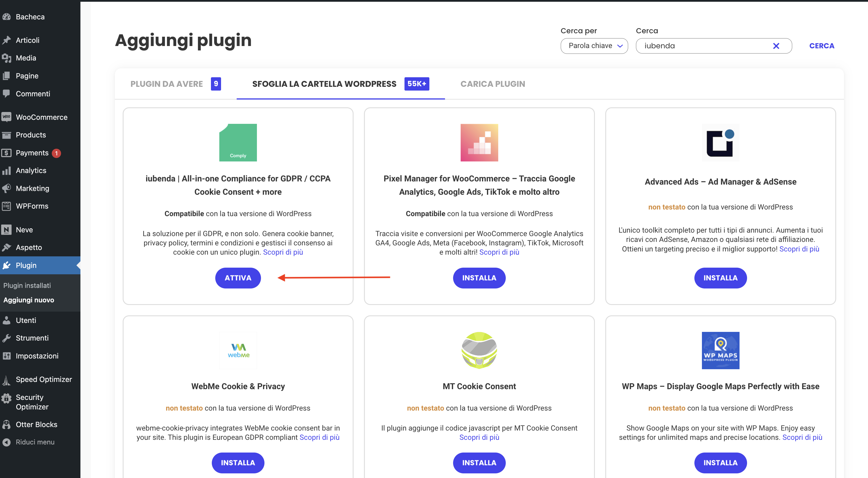868x478 pixels.
Task: Open the Parola chiave dropdown
Action: (594, 46)
